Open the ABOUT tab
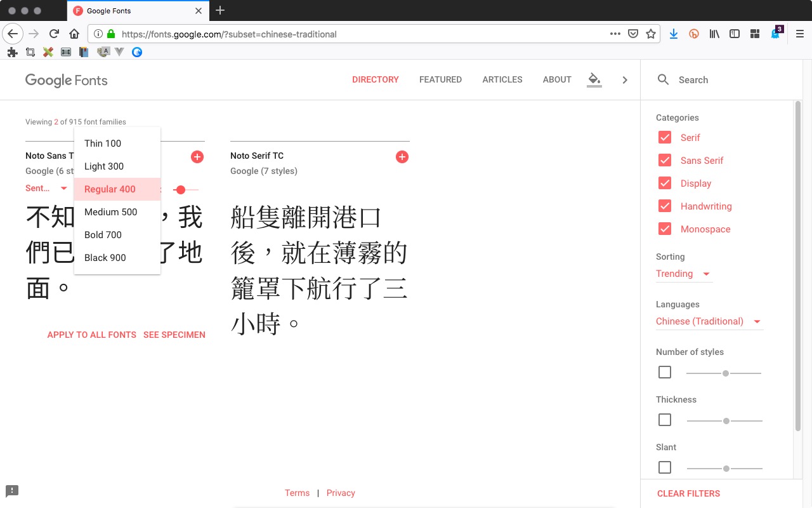Image resolution: width=812 pixels, height=508 pixels. [557, 80]
